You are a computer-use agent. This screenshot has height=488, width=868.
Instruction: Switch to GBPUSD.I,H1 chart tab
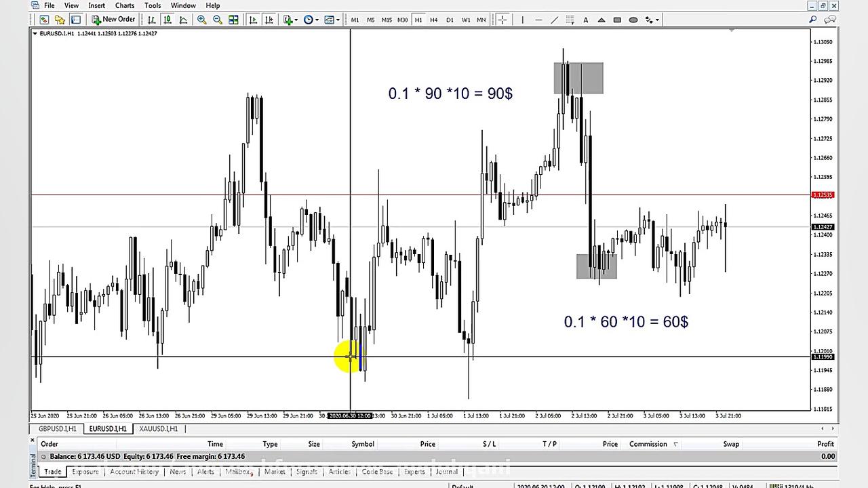[x=58, y=429]
